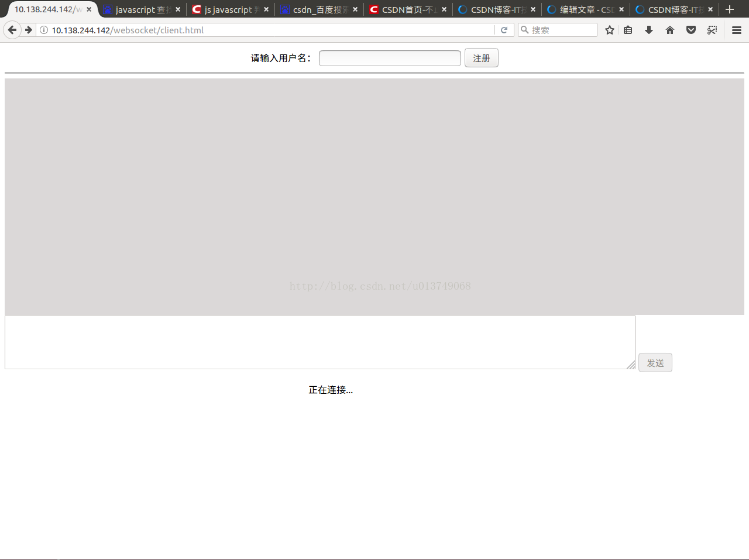Show bookmarks list icon
This screenshot has width=749, height=560.
point(628,30)
